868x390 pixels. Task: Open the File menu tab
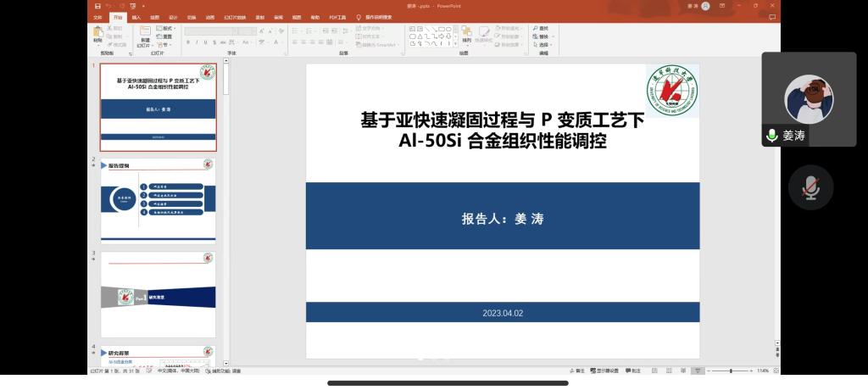pyautogui.click(x=97, y=17)
